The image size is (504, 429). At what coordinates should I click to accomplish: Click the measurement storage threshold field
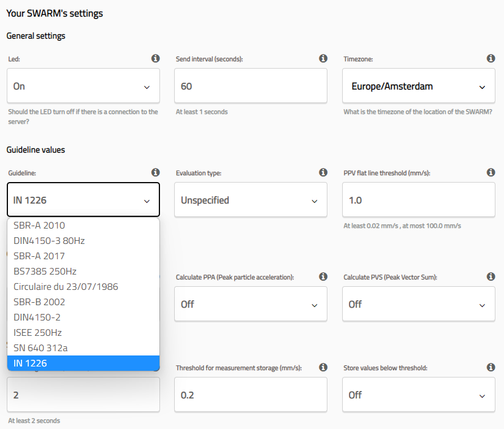[250, 395]
